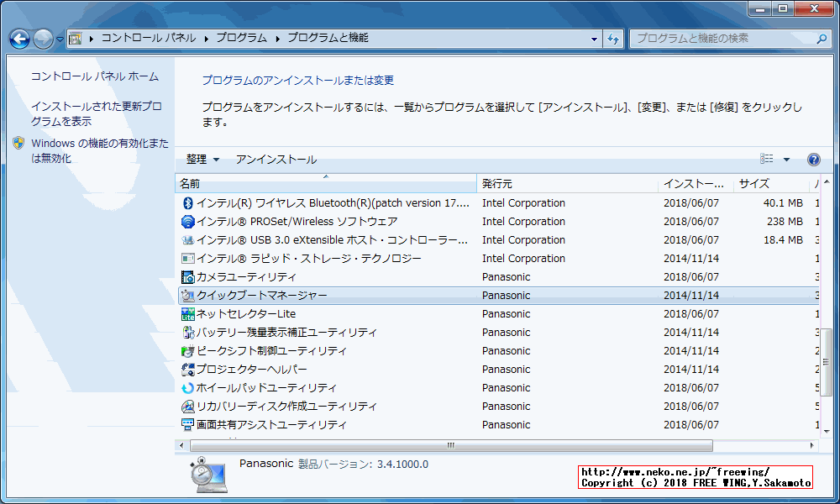840x504 pixels.
Task: Open the 整理 dropdown menu
Action: click(202, 160)
